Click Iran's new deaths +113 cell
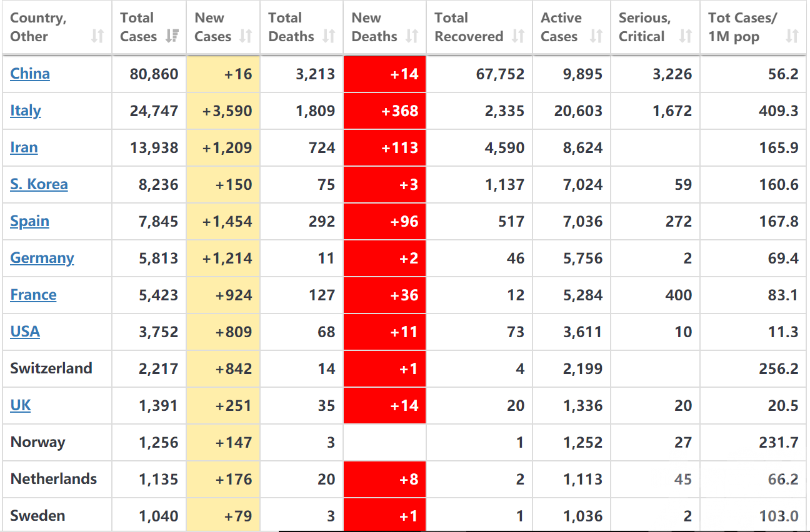Viewport: 810px width, 532px height. click(x=385, y=147)
